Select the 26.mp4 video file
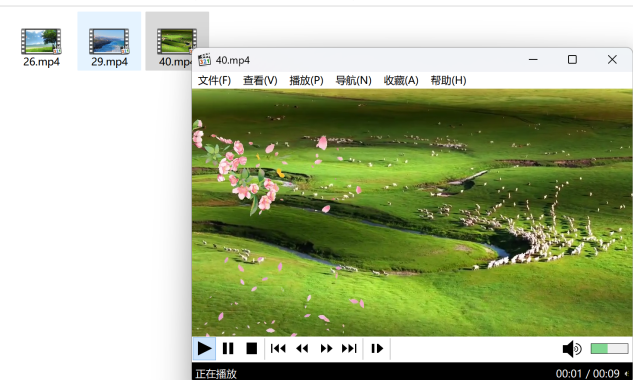The height and width of the screenshot is (380, 633). point(41,47)
